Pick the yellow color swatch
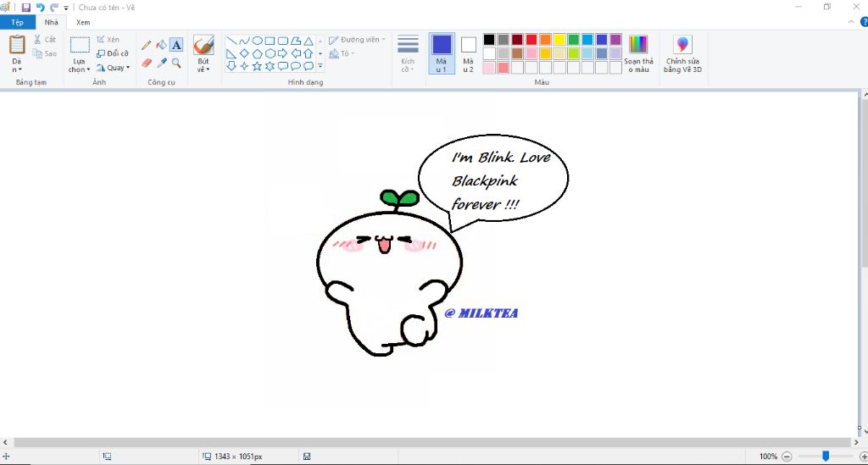Viewport: 868px width, 465px height. point(559,39)
